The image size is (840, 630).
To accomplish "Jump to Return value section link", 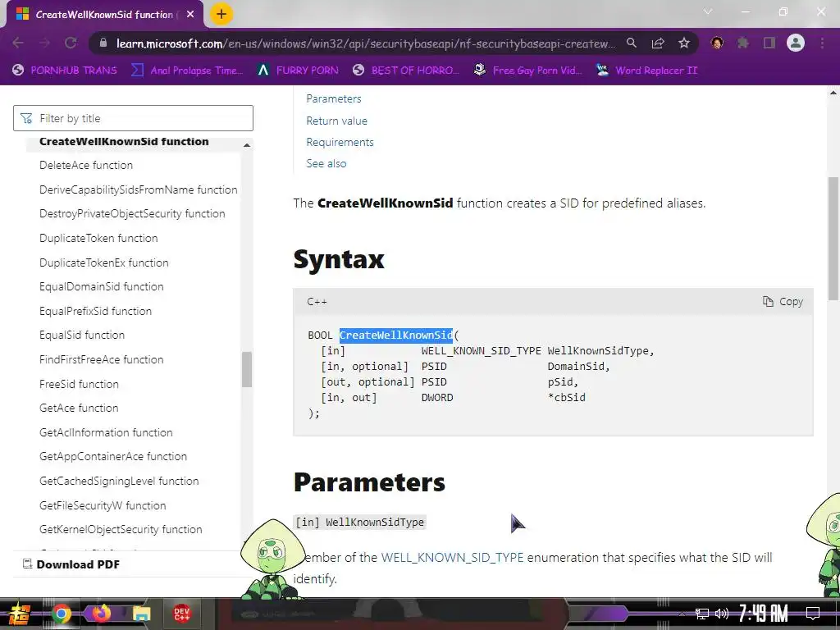I will click(x=336, y=121).
